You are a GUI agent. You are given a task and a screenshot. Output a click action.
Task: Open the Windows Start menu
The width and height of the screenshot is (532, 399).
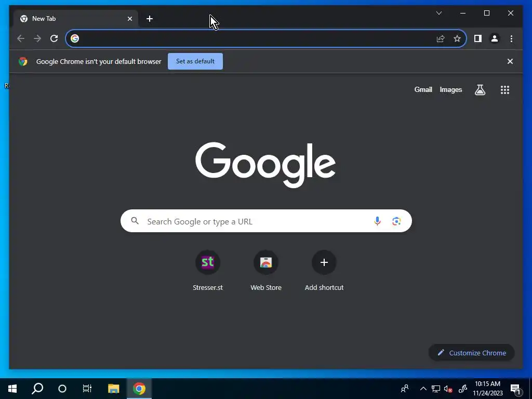pos(12,389)
